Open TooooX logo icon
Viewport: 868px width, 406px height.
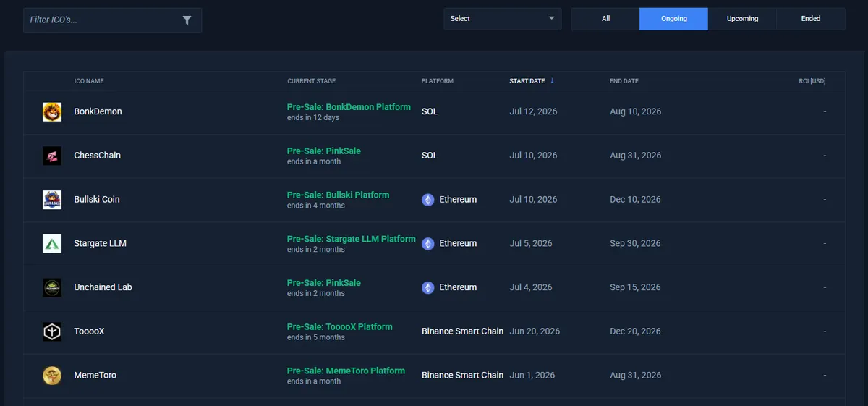pos(52,331)
